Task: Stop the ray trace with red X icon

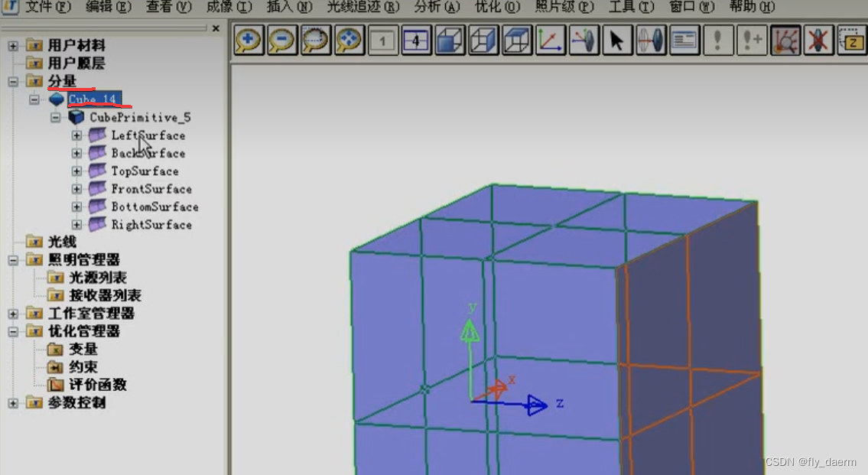Action: tap(818, 41)
